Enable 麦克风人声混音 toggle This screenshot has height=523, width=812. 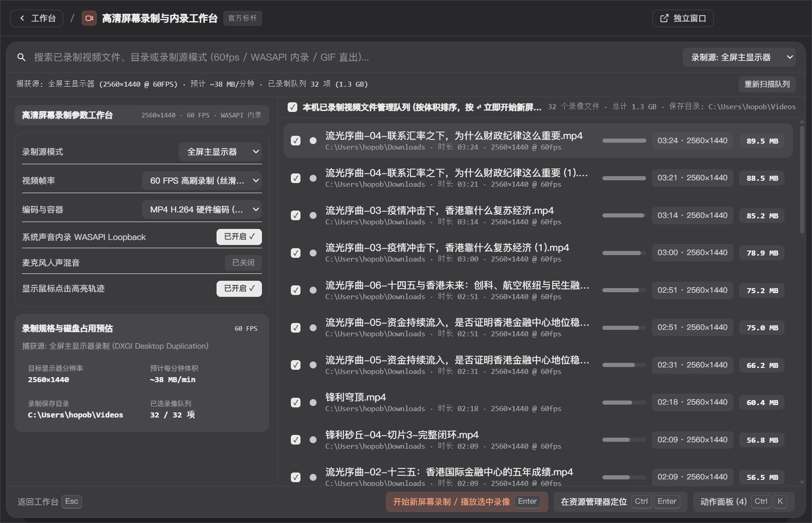click(243, 262)
